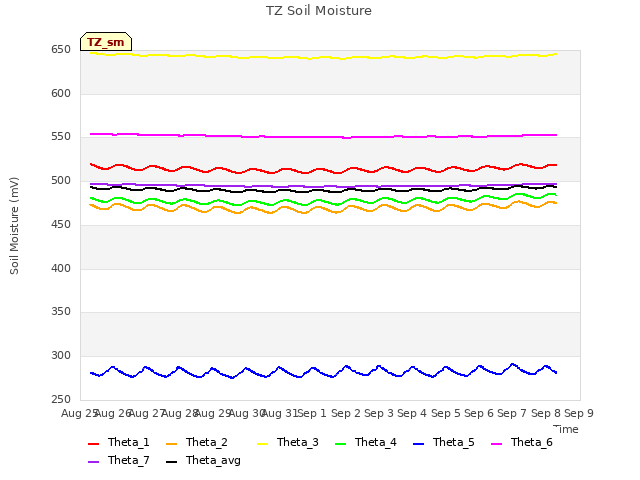Click the red Theta_1 legend swatch
This screenshot has width=640, height=480.
(93, 444)
